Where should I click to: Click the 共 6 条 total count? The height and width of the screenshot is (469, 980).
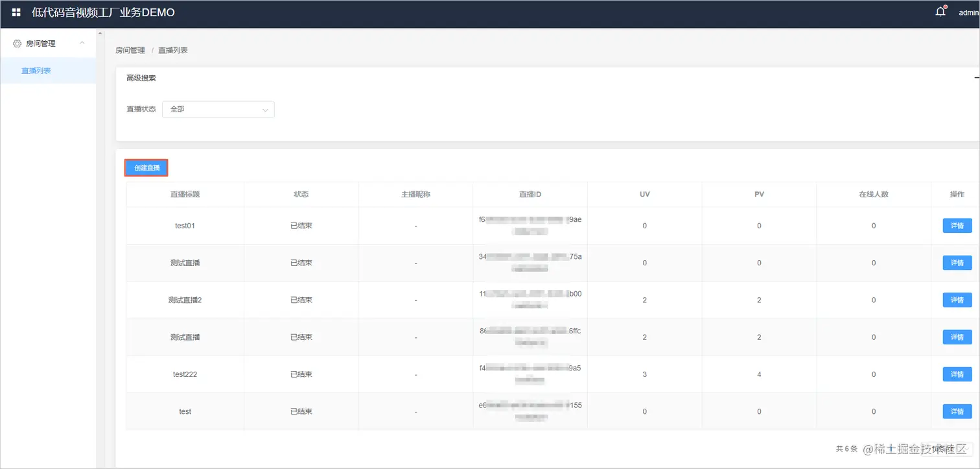tap(846, 448)
